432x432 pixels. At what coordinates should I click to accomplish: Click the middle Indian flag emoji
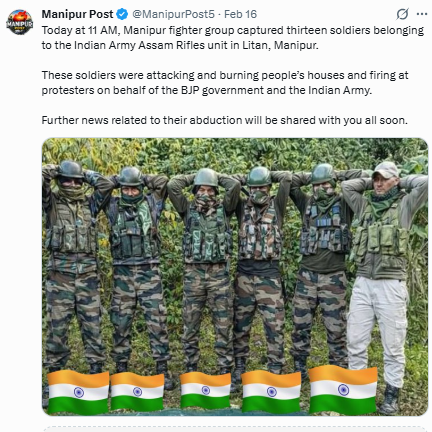(x=205, y=390)
